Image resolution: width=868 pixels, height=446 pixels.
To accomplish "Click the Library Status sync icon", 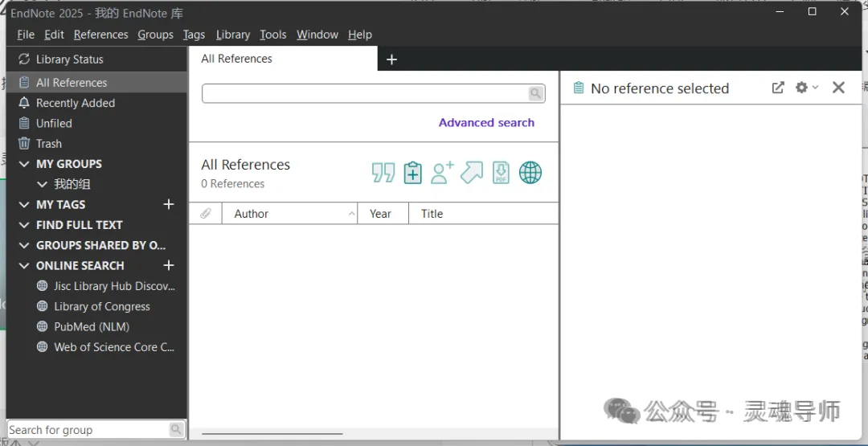I will (x=24, y=59).
